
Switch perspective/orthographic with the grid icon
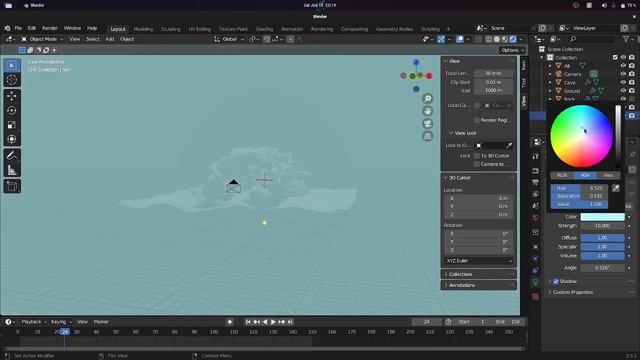[427, 136]
